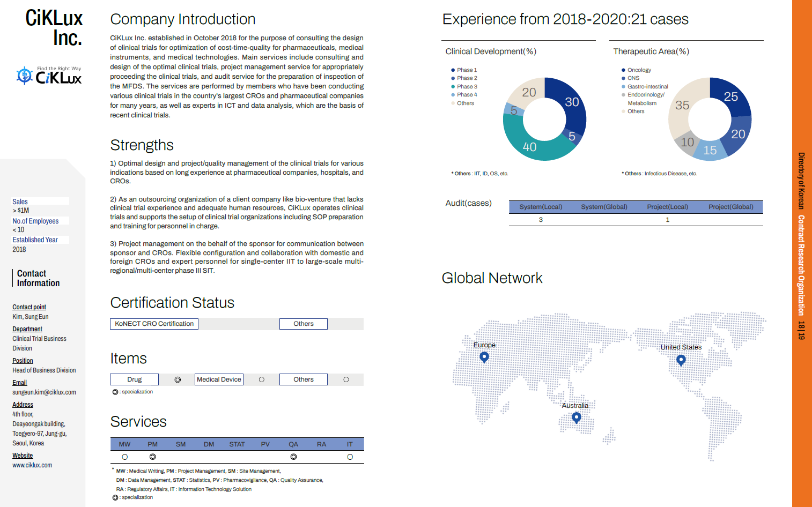
Task: Click the CiKLux compass logo icon
Action: (x=25, y=76)
